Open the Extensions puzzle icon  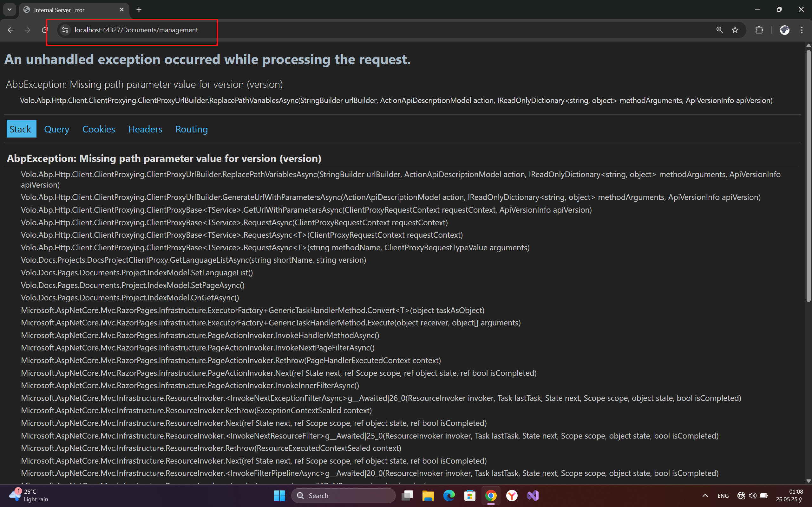(759, 30)
